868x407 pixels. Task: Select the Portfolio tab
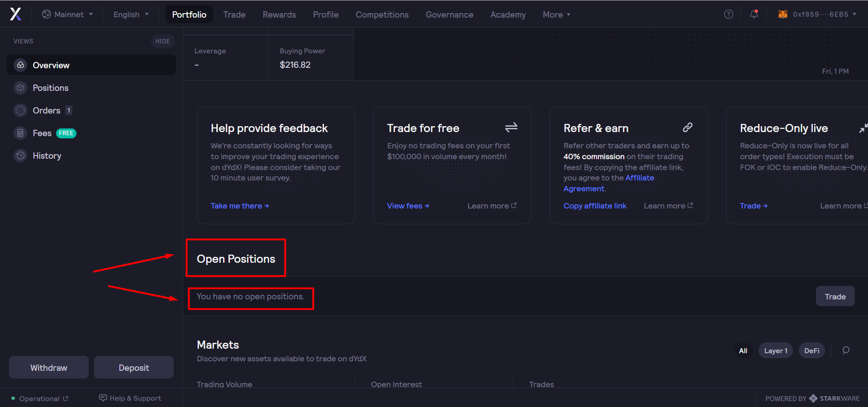tap(189, 14)
